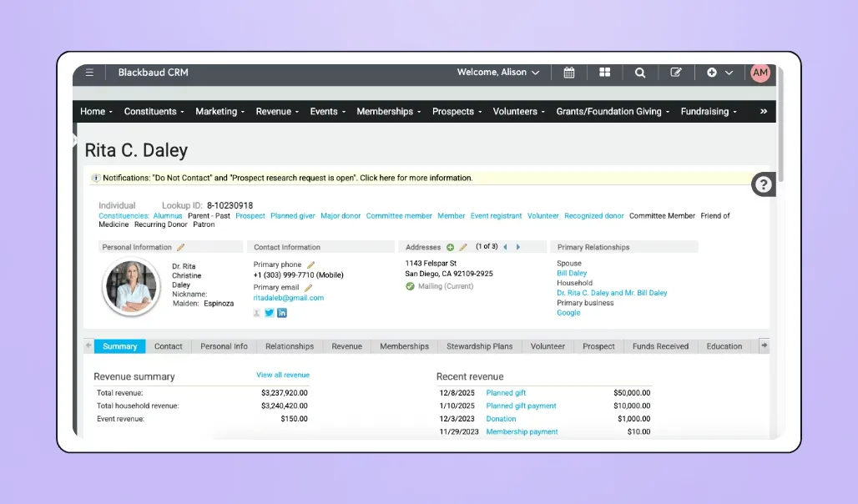Screen dimensions: 858x504
Task: Open the Prospects dropdown menu
Action: [x=457, y=111]
